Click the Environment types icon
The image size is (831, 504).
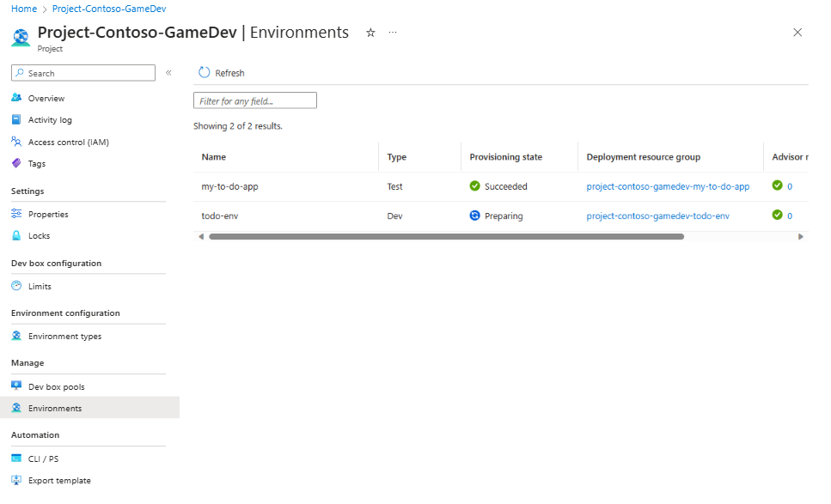coord(16,336)
